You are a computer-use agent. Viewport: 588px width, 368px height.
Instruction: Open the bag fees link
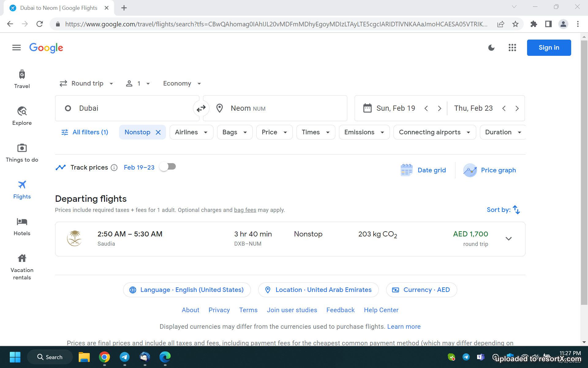click(x=245, y=210)
